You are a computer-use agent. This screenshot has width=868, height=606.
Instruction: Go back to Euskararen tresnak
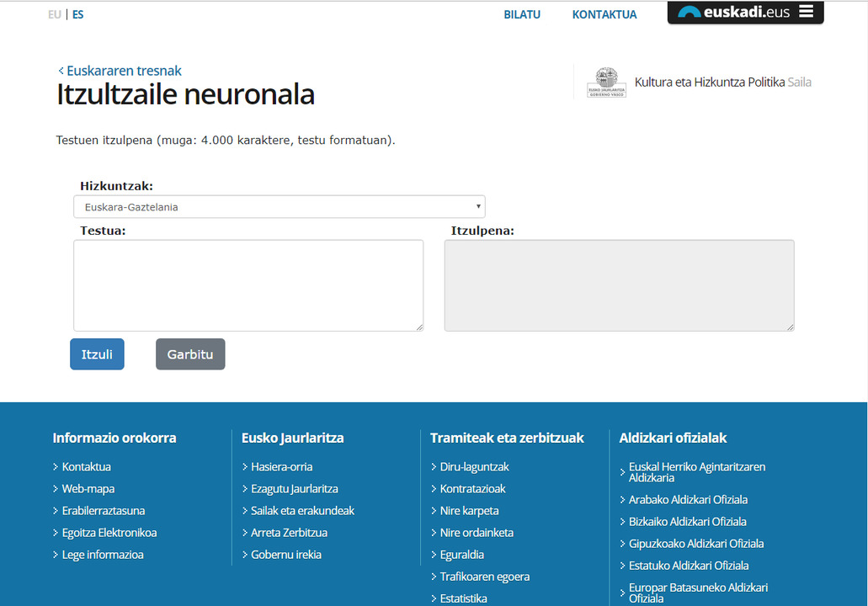coord(123,71)
